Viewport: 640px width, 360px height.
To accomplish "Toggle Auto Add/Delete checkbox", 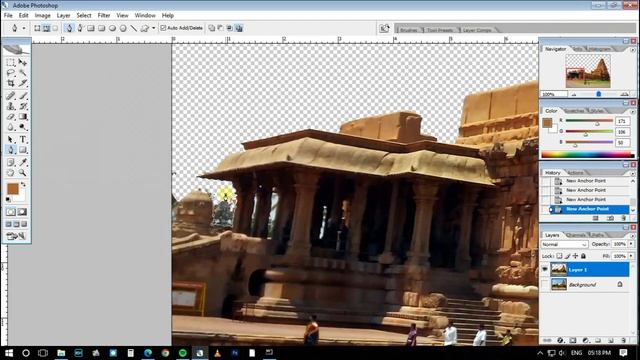I will (x=163, y=28).
